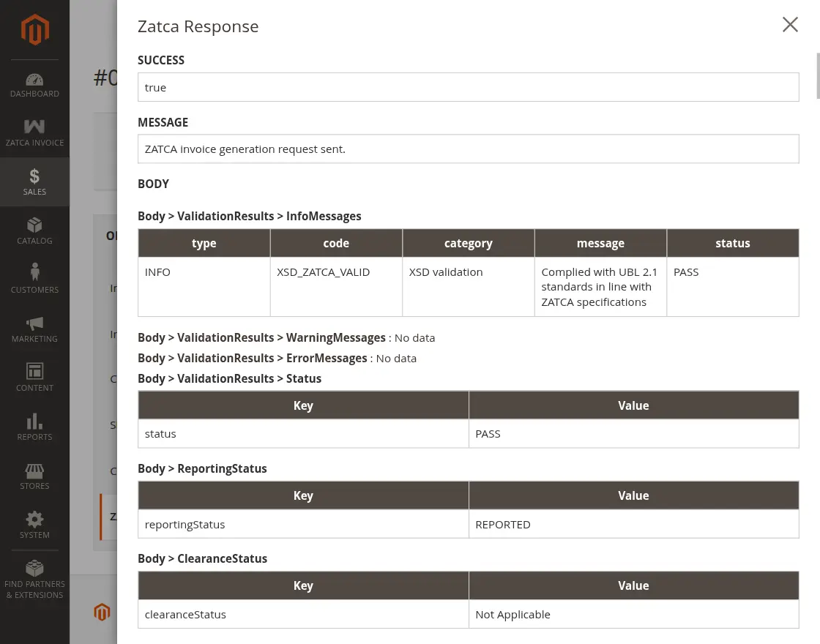Click the Key header in ReportingStatus table
Screen dimensions: 820x644
point(303,495)
